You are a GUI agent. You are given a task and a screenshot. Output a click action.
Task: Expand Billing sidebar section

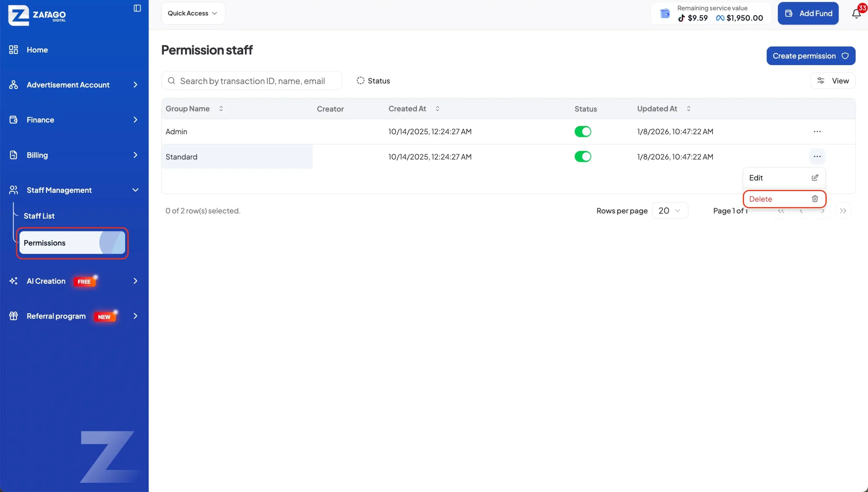click(x=74, y=155)
